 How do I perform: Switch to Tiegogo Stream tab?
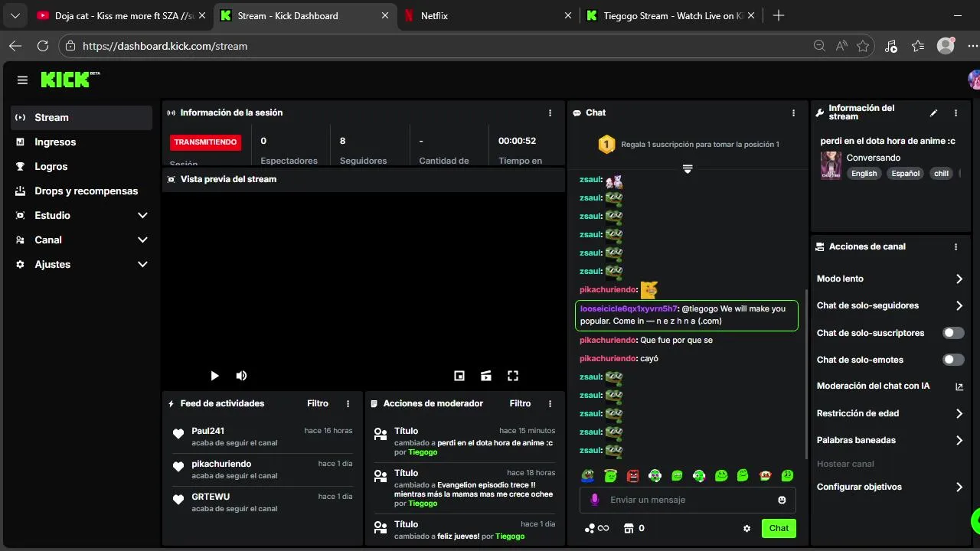pos(670,15)
